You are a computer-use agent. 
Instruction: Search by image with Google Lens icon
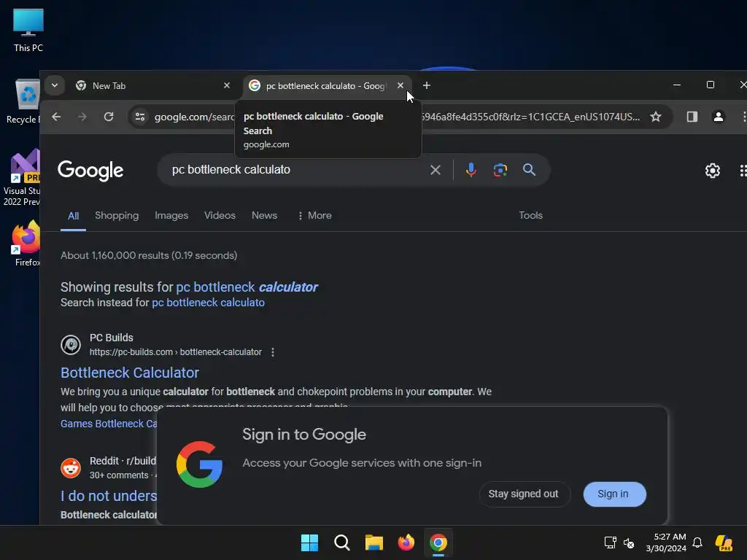click(500, 170)
